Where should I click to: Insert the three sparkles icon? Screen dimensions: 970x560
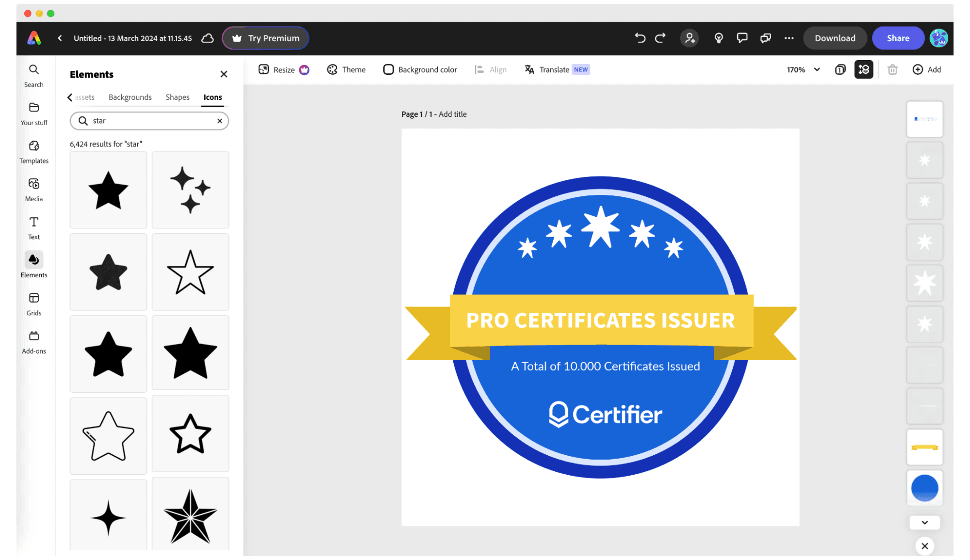click(190, 190)
